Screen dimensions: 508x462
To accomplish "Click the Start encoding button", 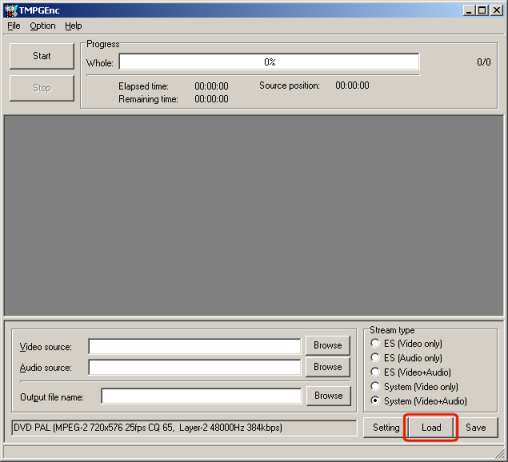I will click(x=42, y=56).
